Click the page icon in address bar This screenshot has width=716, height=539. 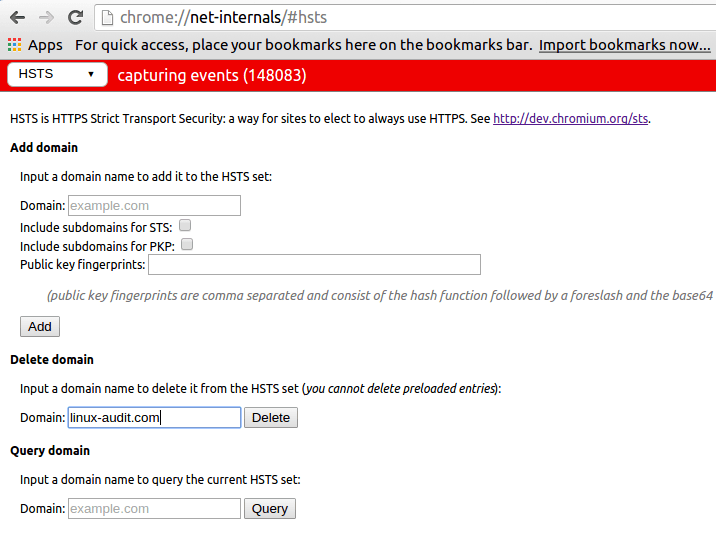[x=107, y=18]
